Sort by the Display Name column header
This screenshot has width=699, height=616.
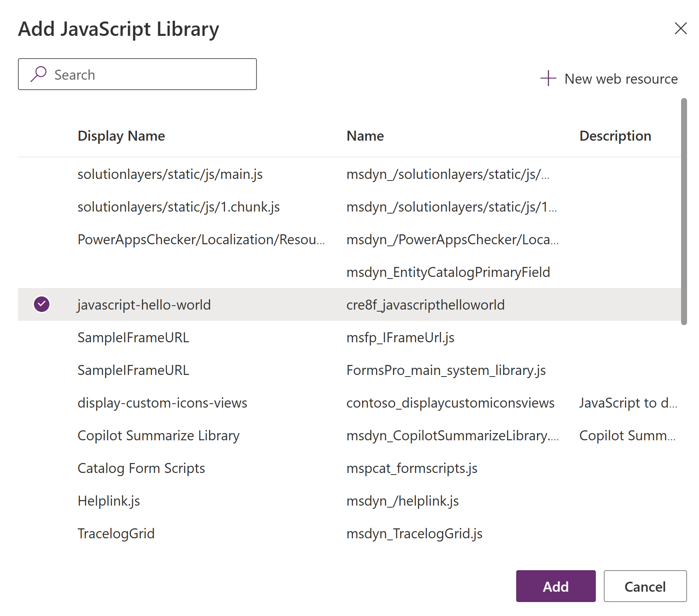pos(121,135)
